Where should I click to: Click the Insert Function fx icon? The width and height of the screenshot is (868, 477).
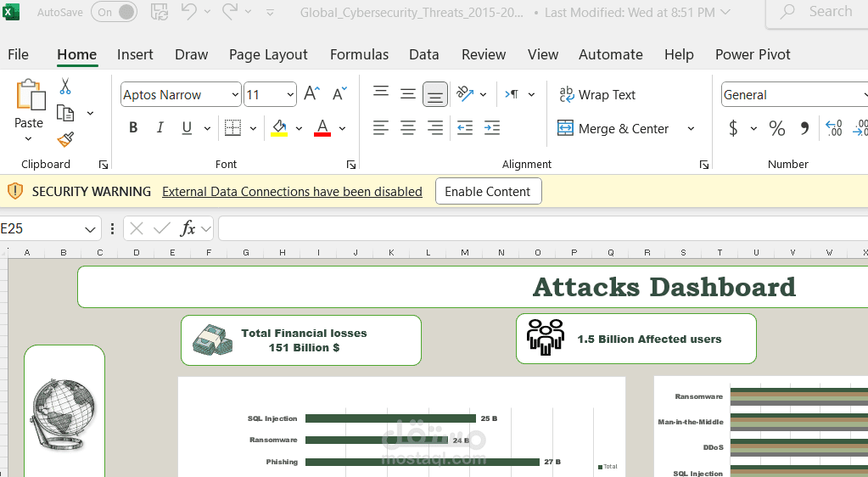click(x=188, y=228)
